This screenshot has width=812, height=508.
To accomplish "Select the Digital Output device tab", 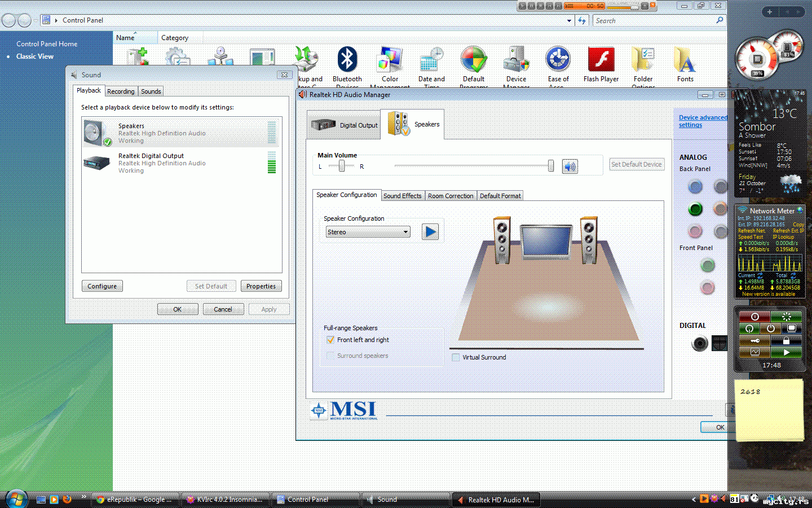I will [x=345, y=125].
